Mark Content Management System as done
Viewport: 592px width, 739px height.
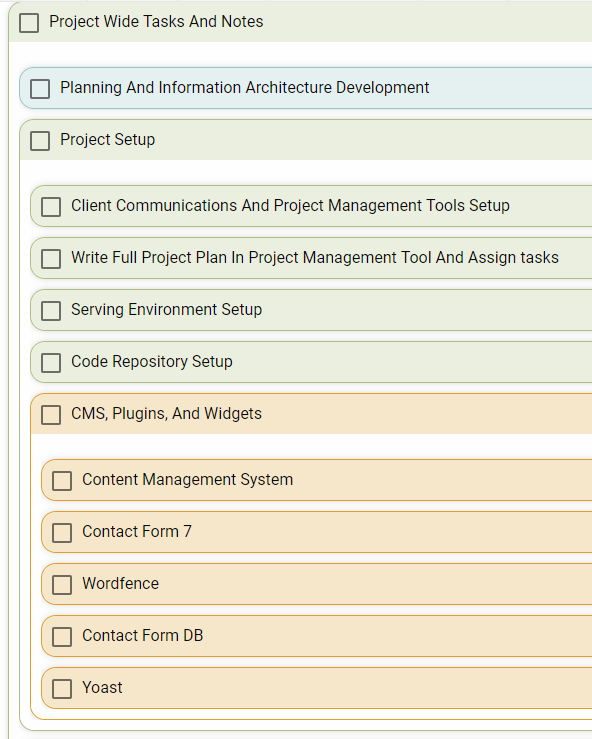62,481
